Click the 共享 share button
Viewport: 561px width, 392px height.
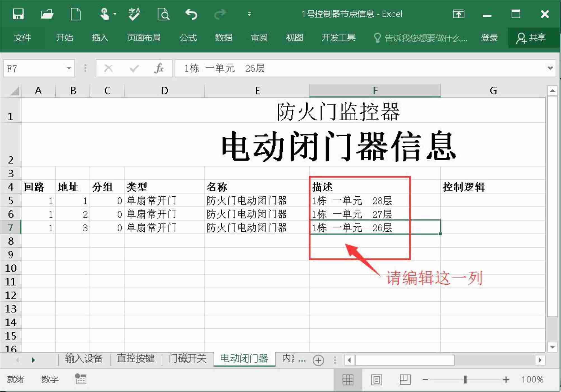tap(531, 37)
